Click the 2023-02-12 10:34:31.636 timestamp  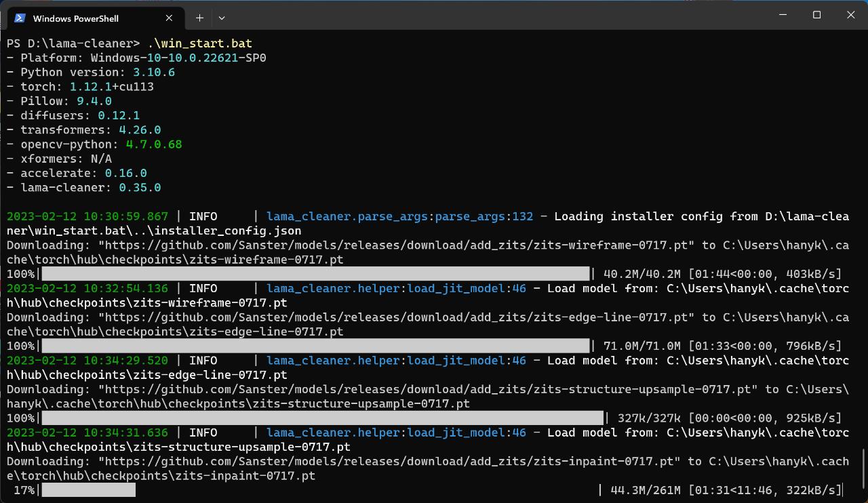coord(87,432)
